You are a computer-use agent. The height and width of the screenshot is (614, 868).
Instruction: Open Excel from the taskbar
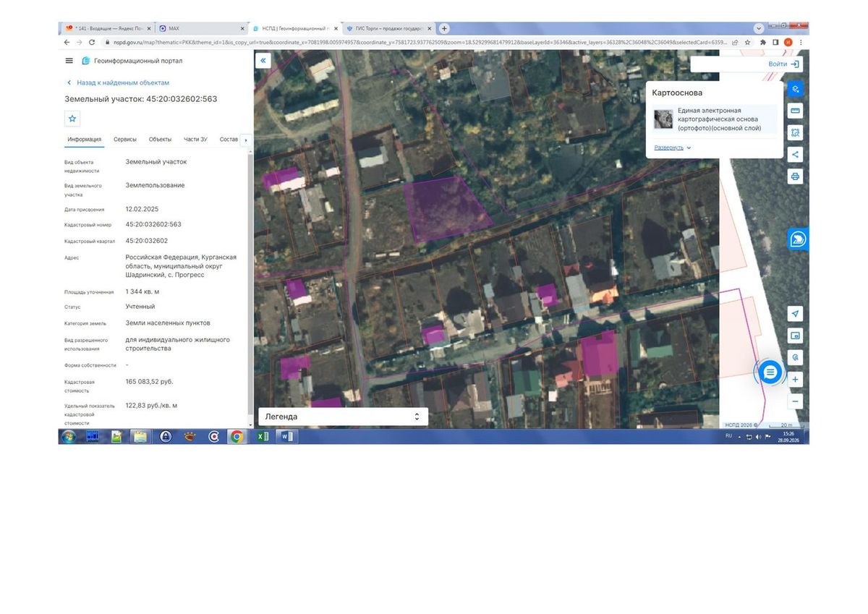pyautogui.click(x=263, y=436)
